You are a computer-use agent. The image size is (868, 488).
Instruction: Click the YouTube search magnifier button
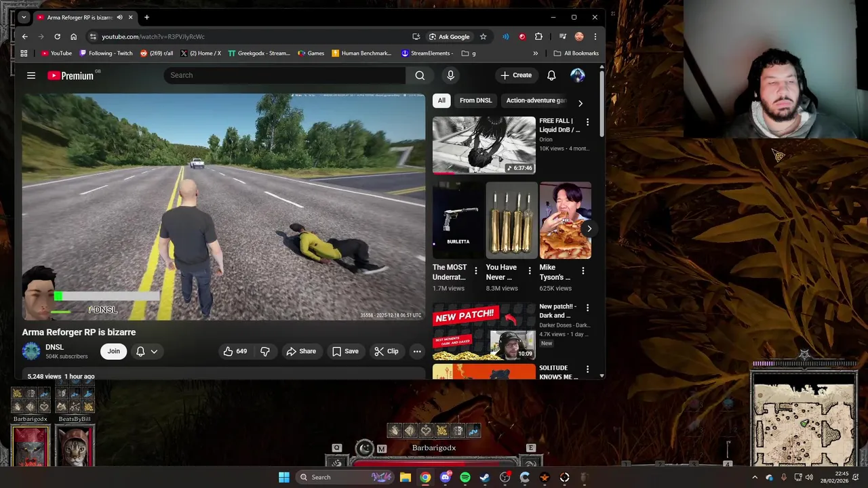point(420,75)
